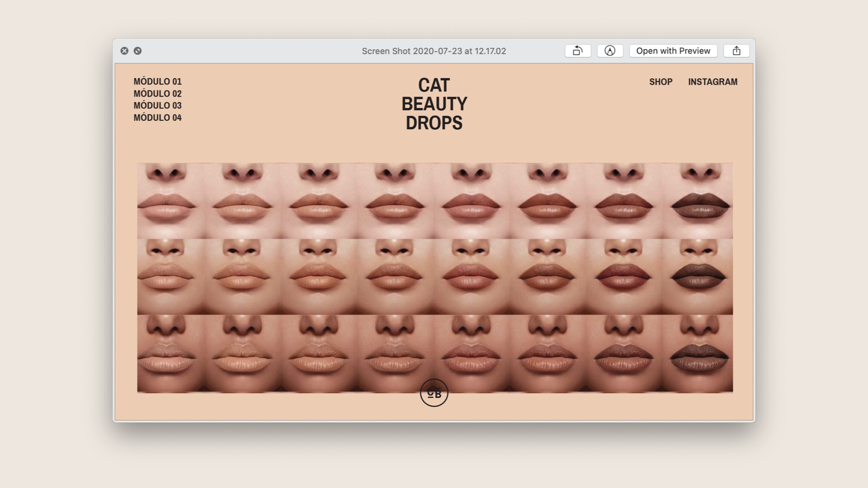868x488 pixels.
Task: Click the circular CB logo badge
Action: pyautogui.click(x=434, y=393)
